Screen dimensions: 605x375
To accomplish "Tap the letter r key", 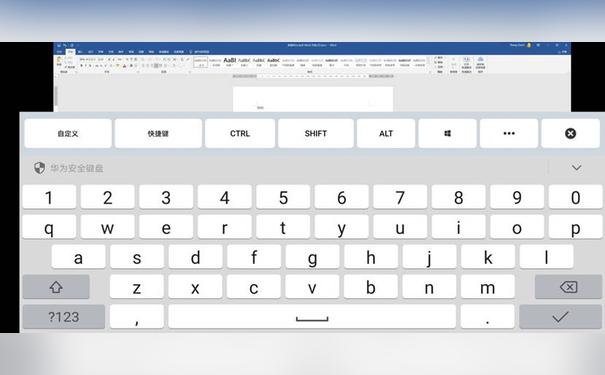I will [x=225, y=227].
